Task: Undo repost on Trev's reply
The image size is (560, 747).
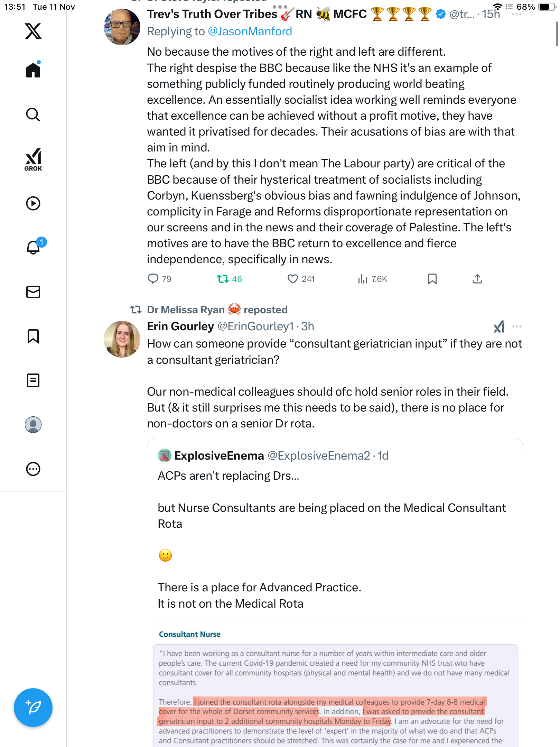Action: (x=223, y=279)
